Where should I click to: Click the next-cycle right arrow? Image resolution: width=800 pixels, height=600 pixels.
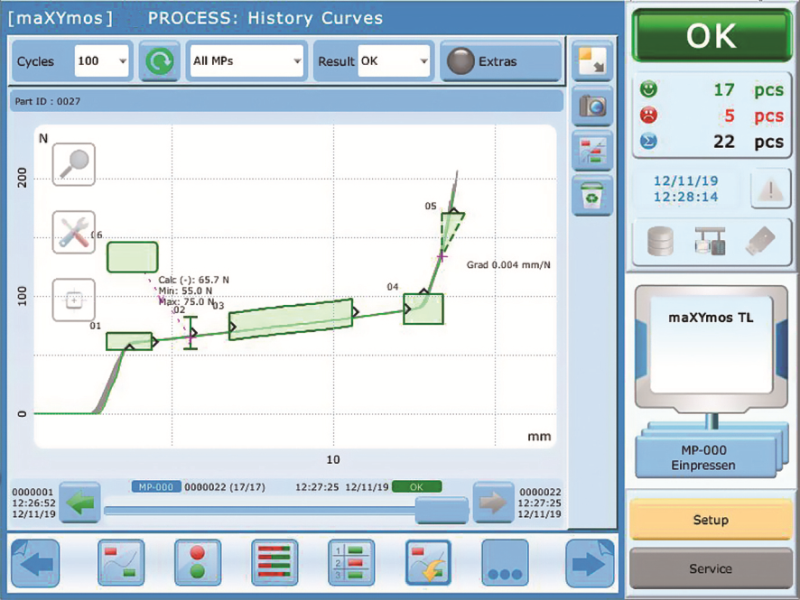(491, 503)
